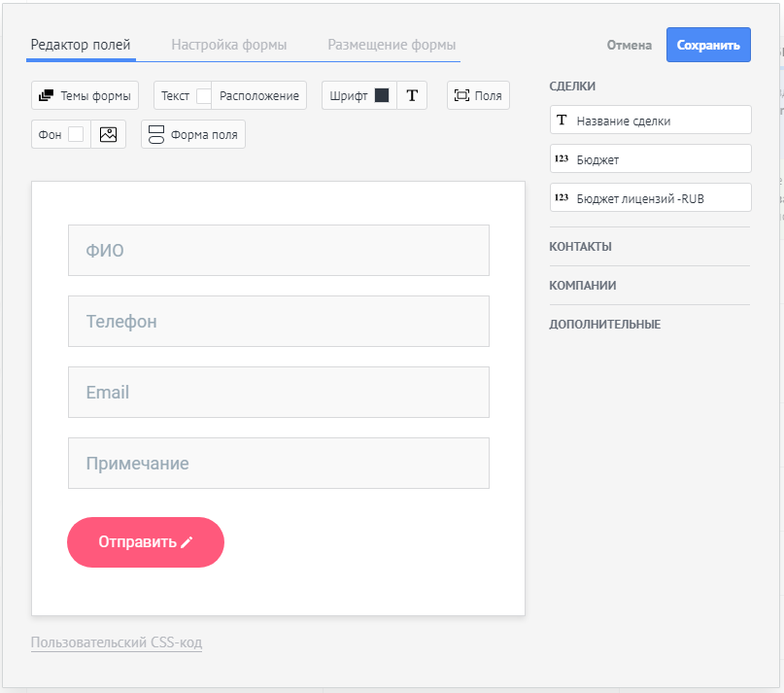Click the background image picture icon
The image size is (784, 693).
click(x=108, y=134)
